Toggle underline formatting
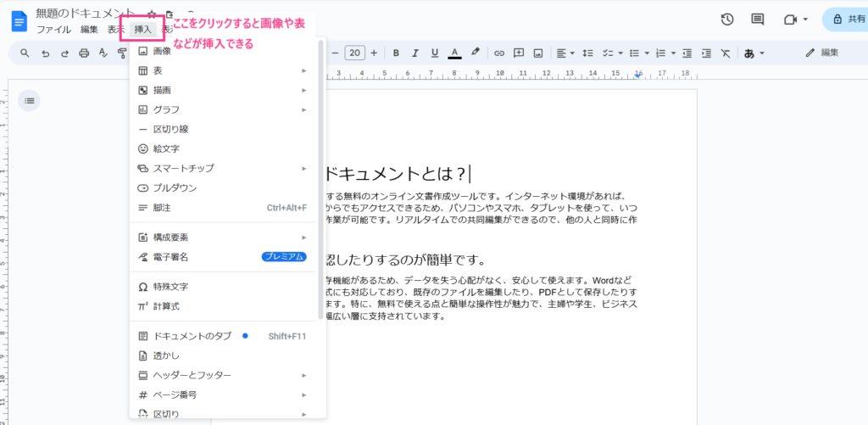The image size is (868, 425). pos(435,53)
